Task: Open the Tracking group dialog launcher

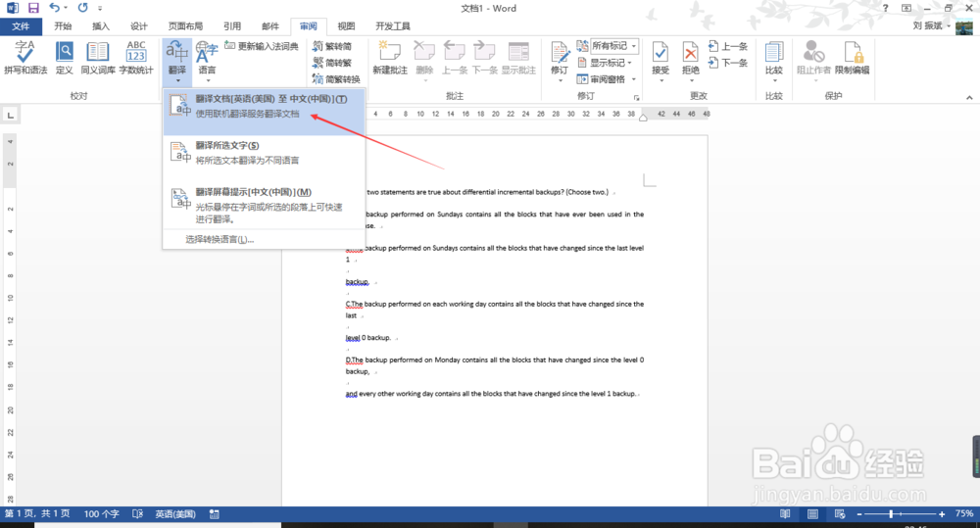Action: [x=637, y=98]
